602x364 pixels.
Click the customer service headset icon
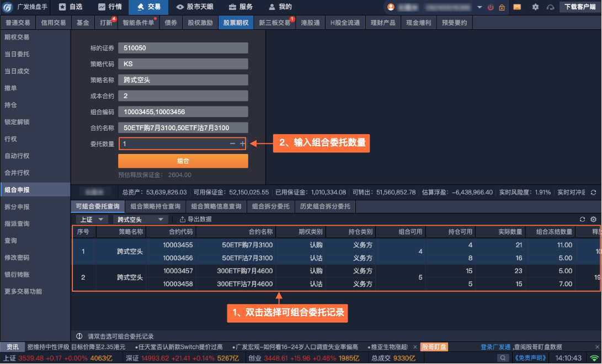click(x=550, y=7)
